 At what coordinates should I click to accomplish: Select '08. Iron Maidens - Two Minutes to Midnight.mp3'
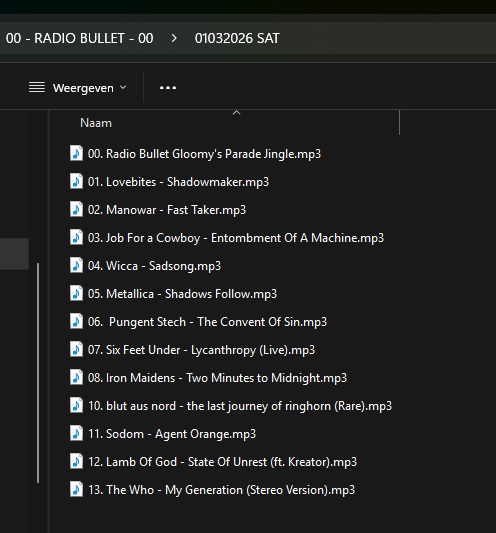218,378
